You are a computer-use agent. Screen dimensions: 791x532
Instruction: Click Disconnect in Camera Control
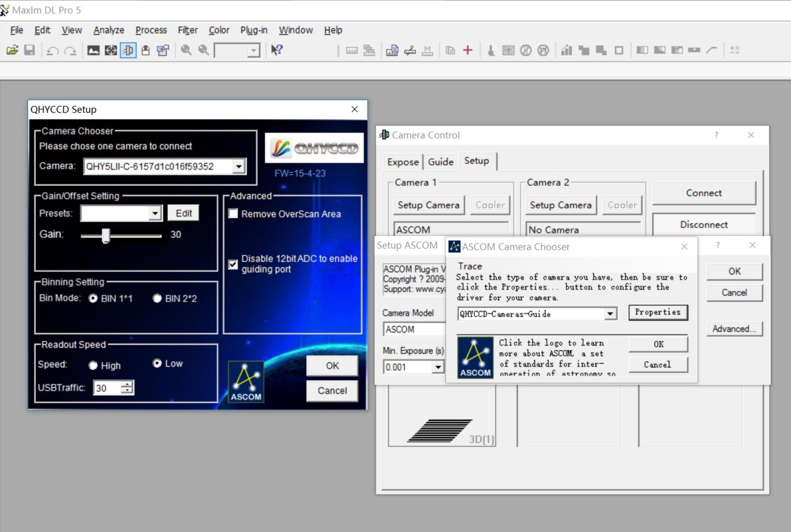point(704,224)
